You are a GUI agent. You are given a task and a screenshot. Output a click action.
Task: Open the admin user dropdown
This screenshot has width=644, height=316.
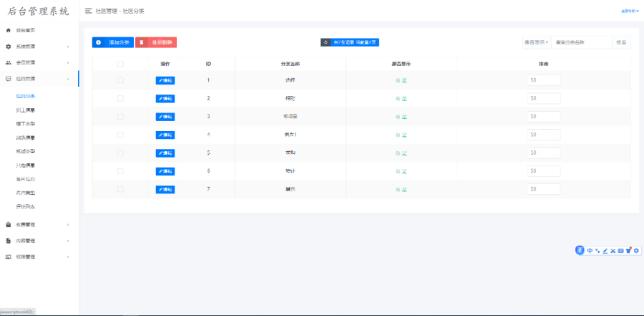coord(630,11)
